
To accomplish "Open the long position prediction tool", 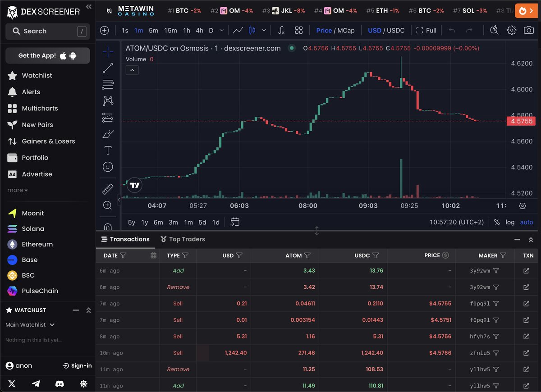I will [x=108, y=117].
